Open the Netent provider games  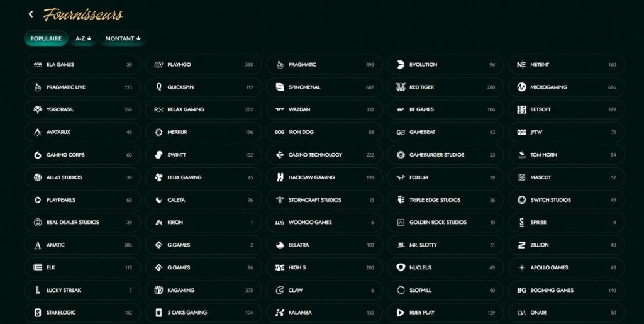click(x=566, y=65)
